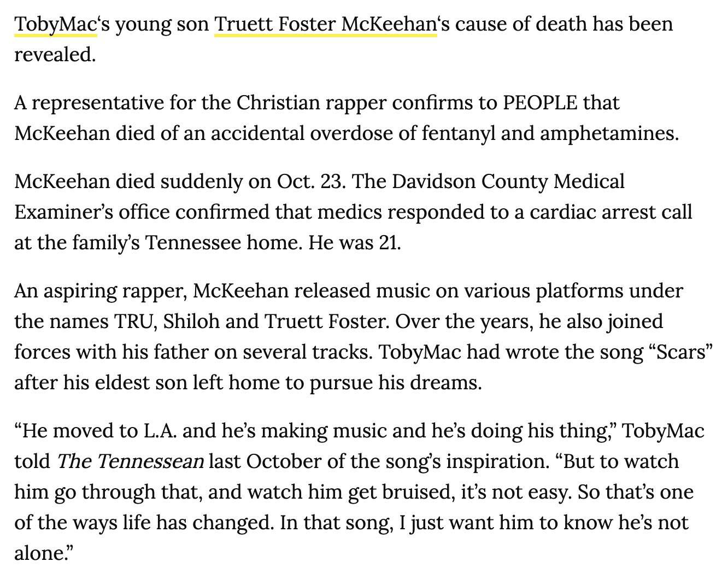This screenshot has height=573, width=728.
Task: Click the italicized The Tennessean title
Action: click(130, 461)
